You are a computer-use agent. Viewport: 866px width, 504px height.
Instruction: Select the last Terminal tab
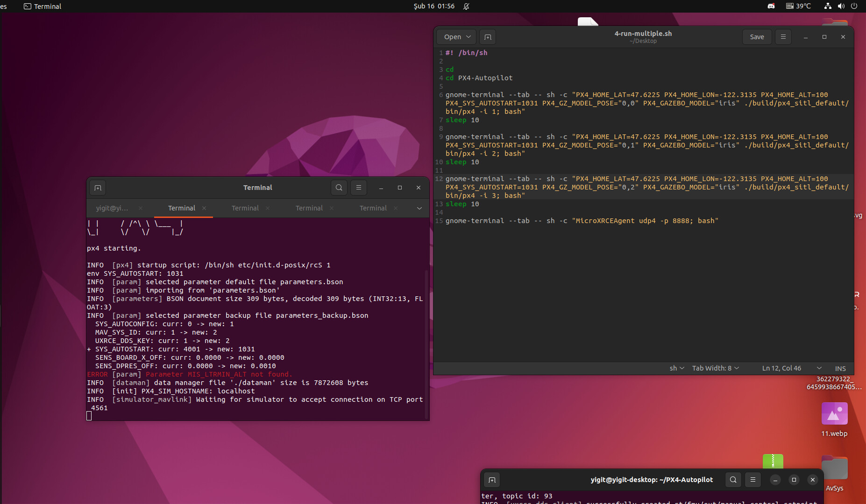[373, 208]
